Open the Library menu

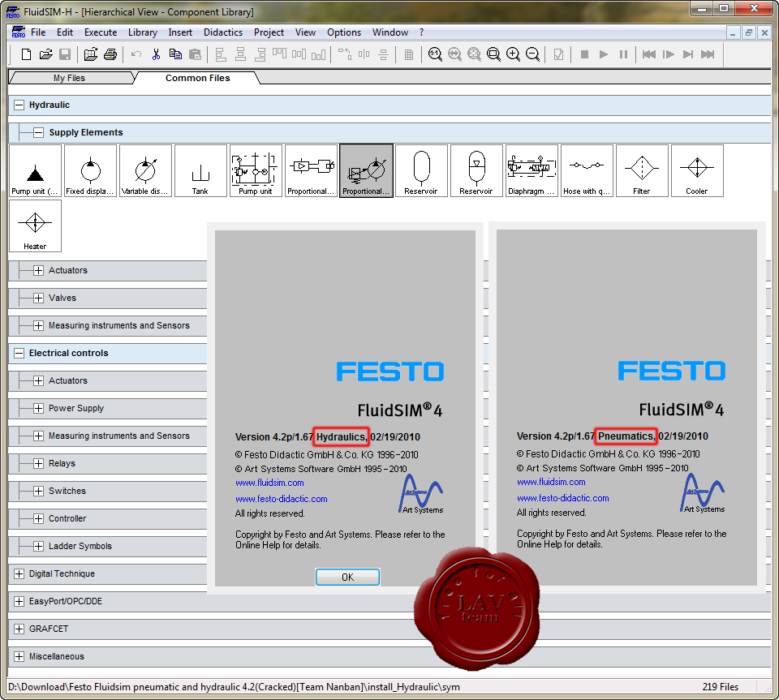[143, 32]
